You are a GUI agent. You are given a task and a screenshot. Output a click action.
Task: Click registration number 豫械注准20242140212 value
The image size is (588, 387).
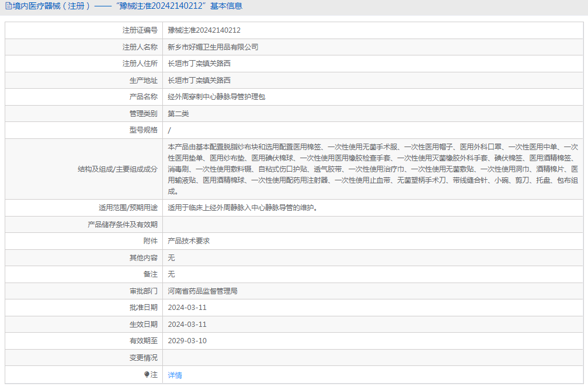204,30
